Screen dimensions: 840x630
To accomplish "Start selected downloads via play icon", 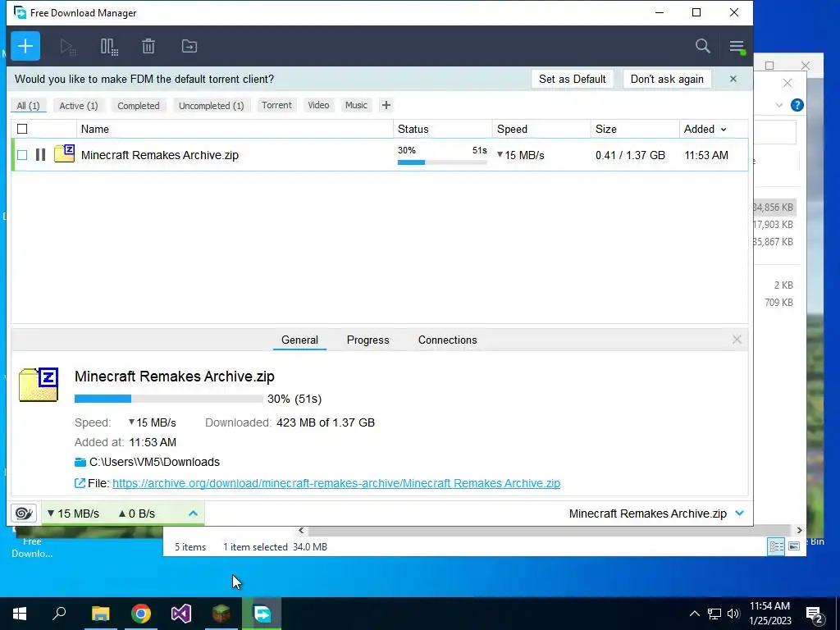I will click(x=67, y=47).
